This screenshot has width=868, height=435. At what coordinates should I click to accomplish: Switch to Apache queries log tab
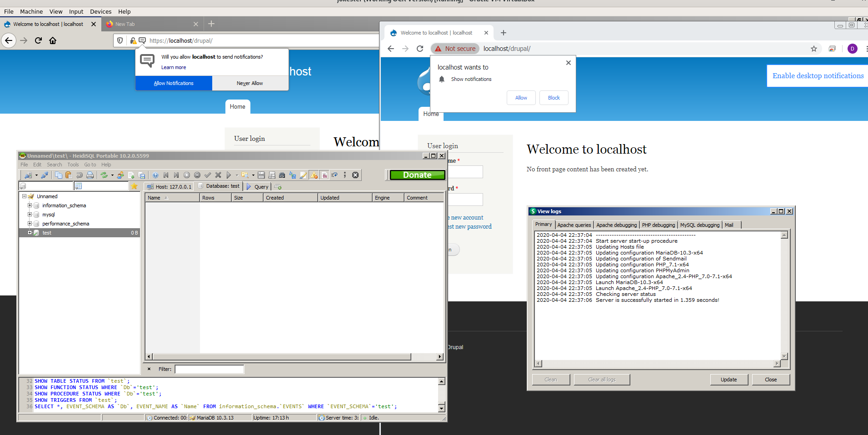tap(574, 225)
